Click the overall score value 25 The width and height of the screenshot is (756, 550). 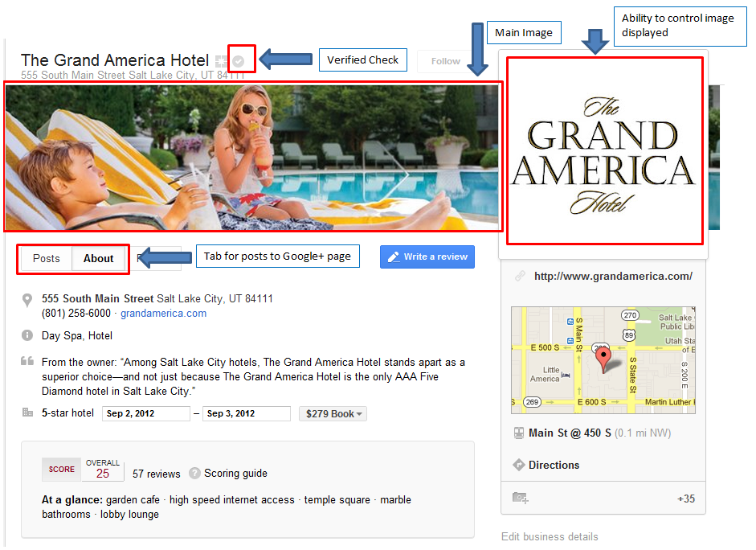(103, 474)
